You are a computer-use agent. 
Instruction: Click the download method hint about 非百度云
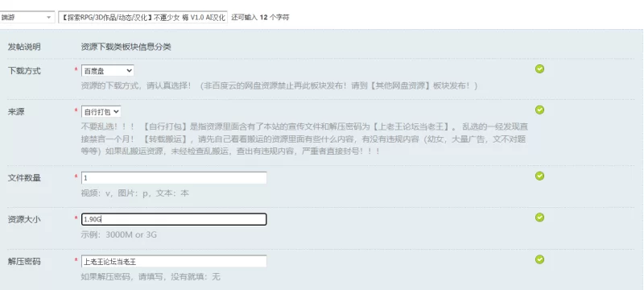tap(279, 86)
